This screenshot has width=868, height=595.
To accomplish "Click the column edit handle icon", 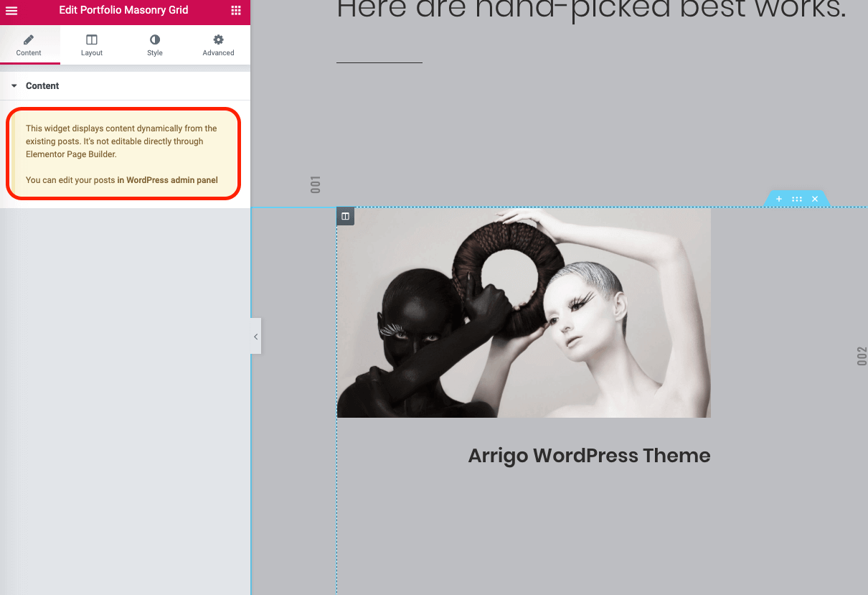I will point(345,216).
